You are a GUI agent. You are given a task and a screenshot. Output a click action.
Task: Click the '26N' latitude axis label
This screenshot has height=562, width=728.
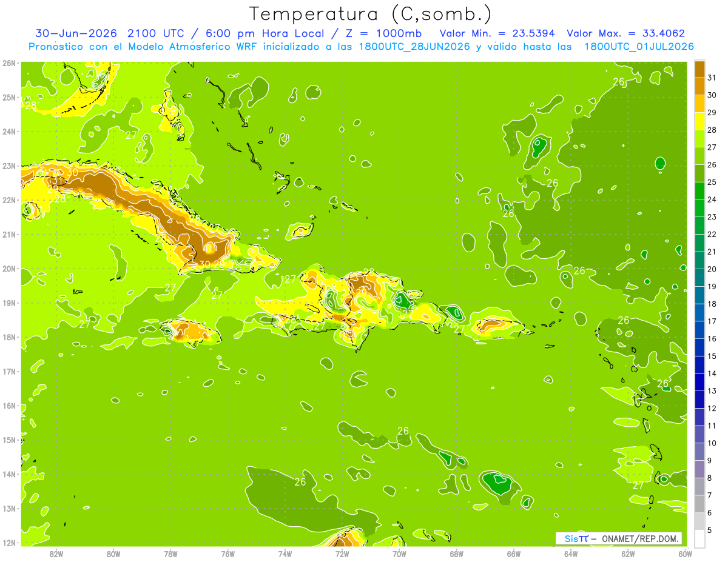(x=9, y=63)
